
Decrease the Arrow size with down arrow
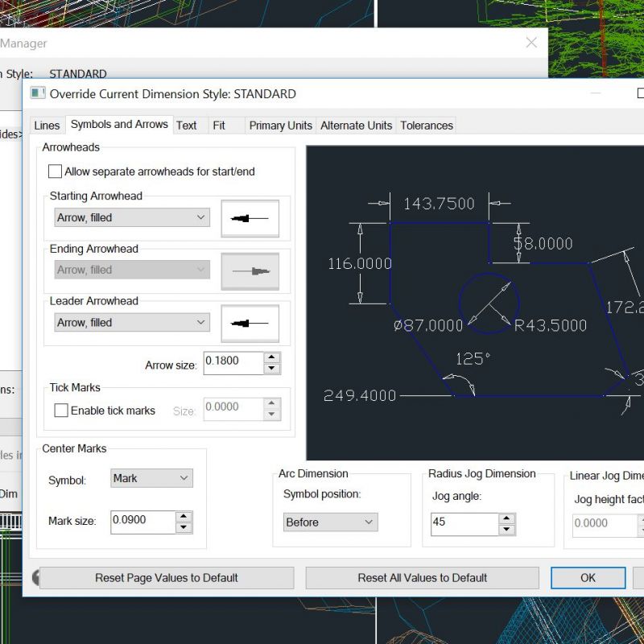[272, 369]
